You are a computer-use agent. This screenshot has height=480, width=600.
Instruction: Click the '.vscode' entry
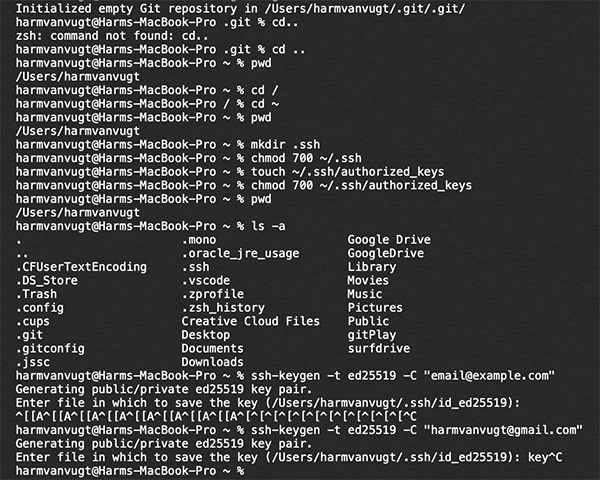[206, 281]
